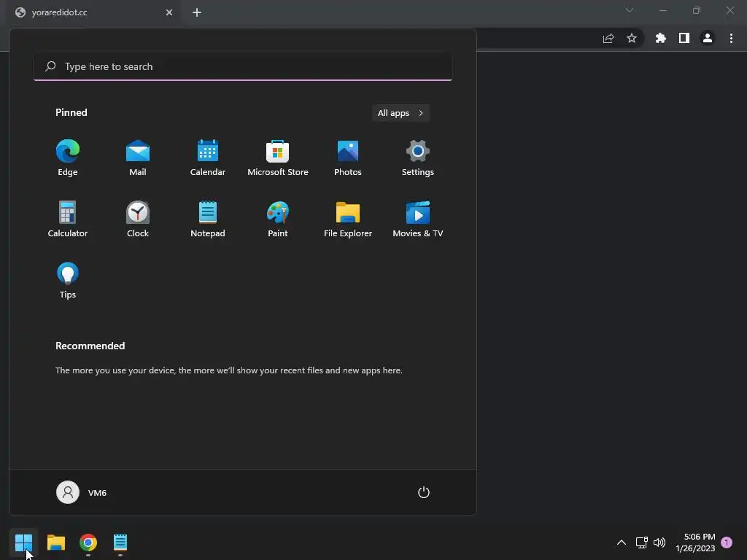Open the notification badge
This screenshot has height=560, width=747.
pos(727,542)
